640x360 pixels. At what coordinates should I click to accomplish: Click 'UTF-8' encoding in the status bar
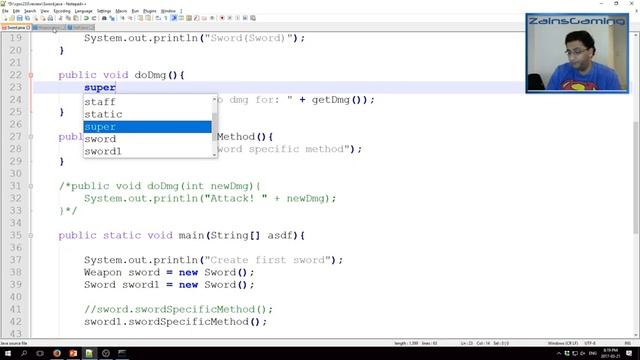click(x=590, y=343)
